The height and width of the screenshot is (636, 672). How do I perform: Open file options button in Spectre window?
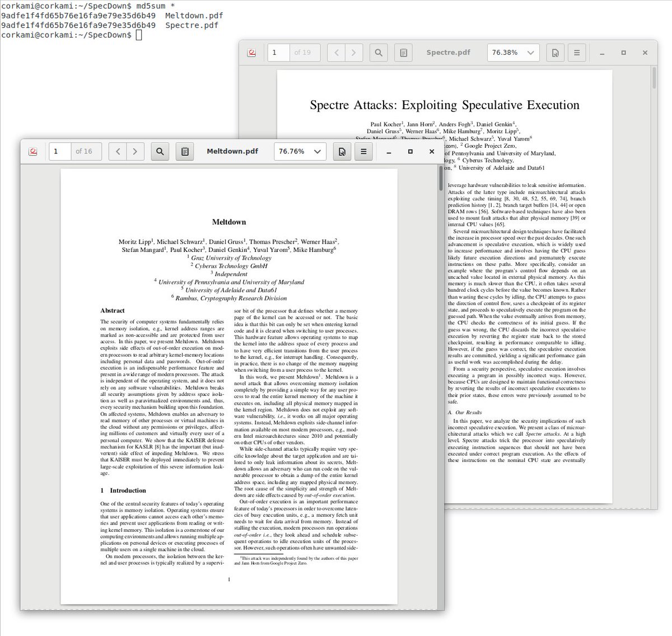click(x=555, y=53)
